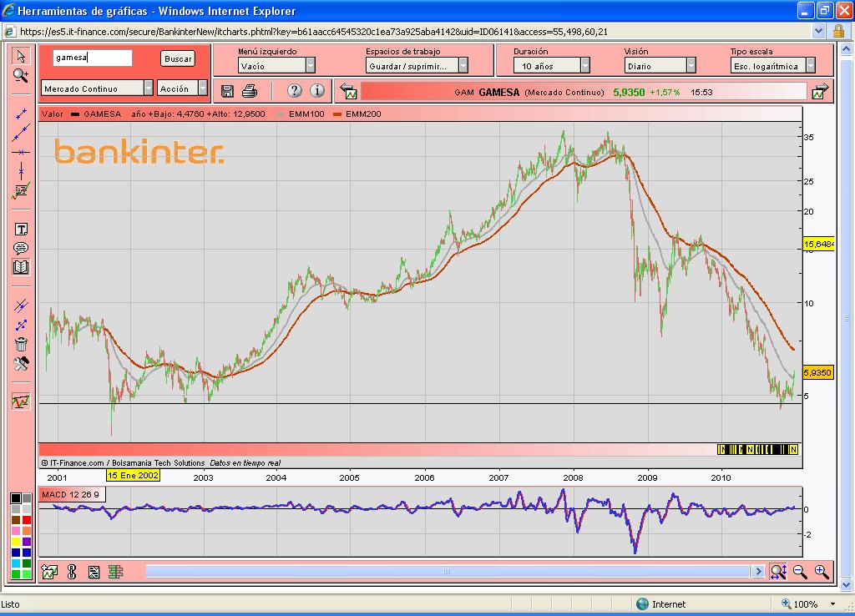Open help with the question mark icon

coord(294,91)
